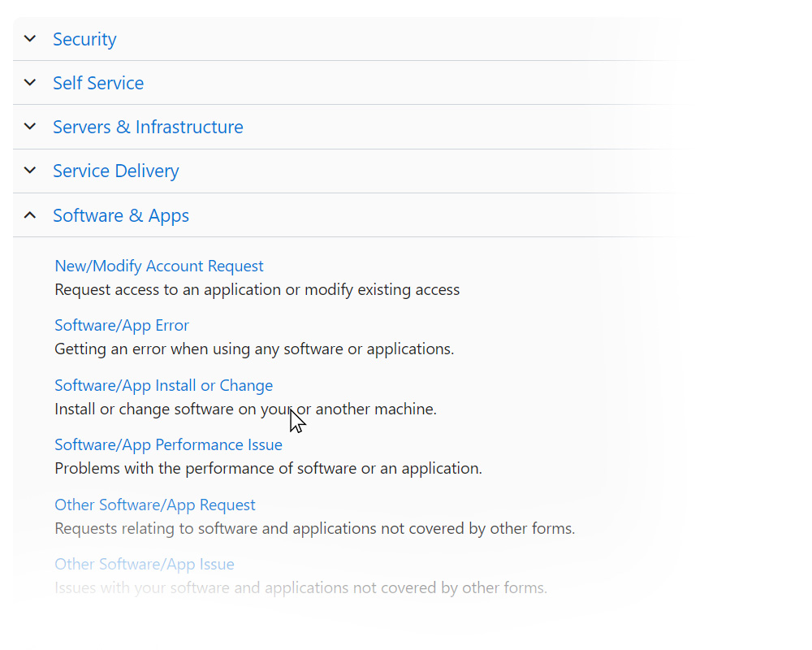The height and width of the screenshot is (650, 812).
Task: Open the Security category heading
Action: tap(84, 39)
